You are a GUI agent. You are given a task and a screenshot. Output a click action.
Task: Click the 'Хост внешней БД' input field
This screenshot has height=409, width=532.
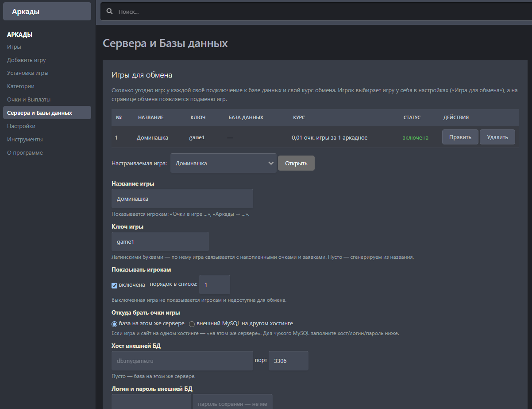(182, 361)
